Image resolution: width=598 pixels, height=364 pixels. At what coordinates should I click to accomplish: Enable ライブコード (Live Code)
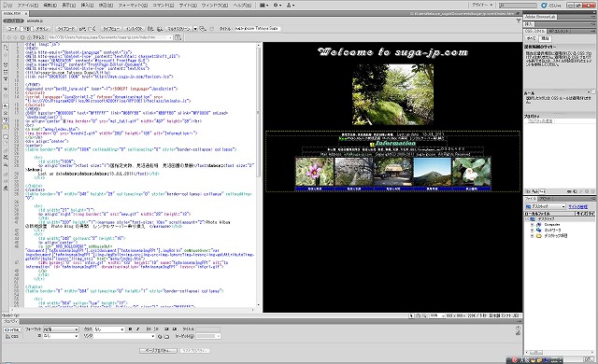click(x=66, y=29)
